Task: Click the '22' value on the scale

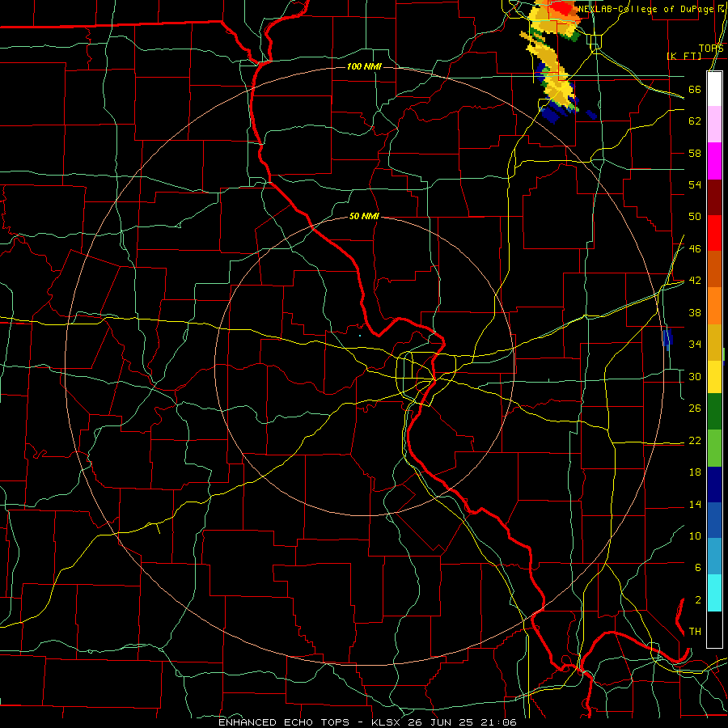Action: [695, 440]
